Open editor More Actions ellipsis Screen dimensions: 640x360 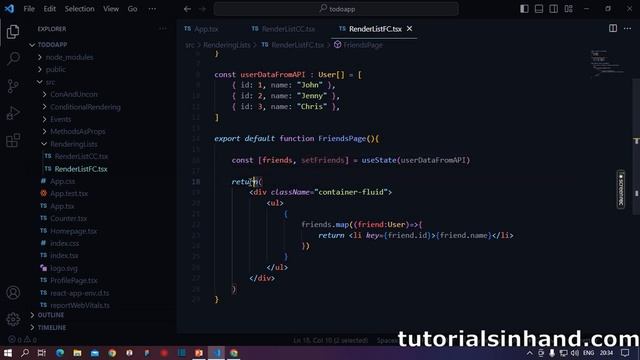pos(627,28)
